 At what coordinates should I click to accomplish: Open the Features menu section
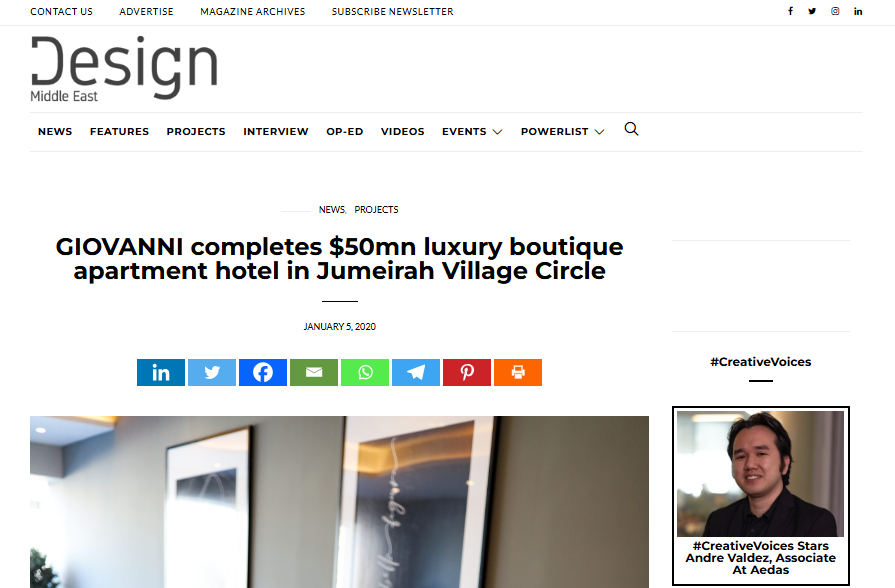click(x=119, y=131)
